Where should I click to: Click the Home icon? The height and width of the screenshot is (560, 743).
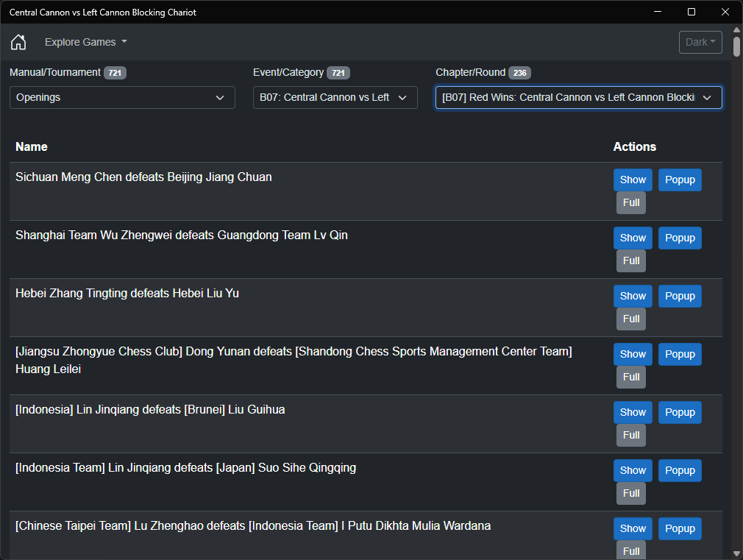18,42
